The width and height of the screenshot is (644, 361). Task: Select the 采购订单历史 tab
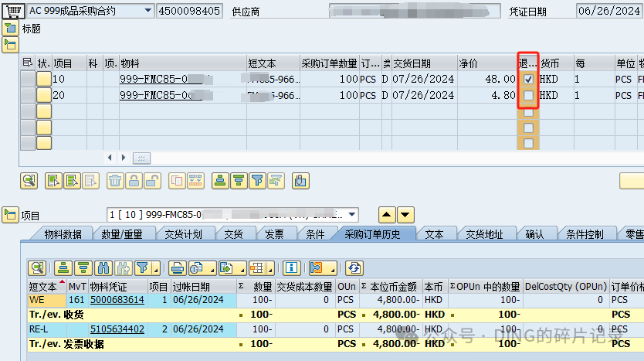[x=372, y=234]
